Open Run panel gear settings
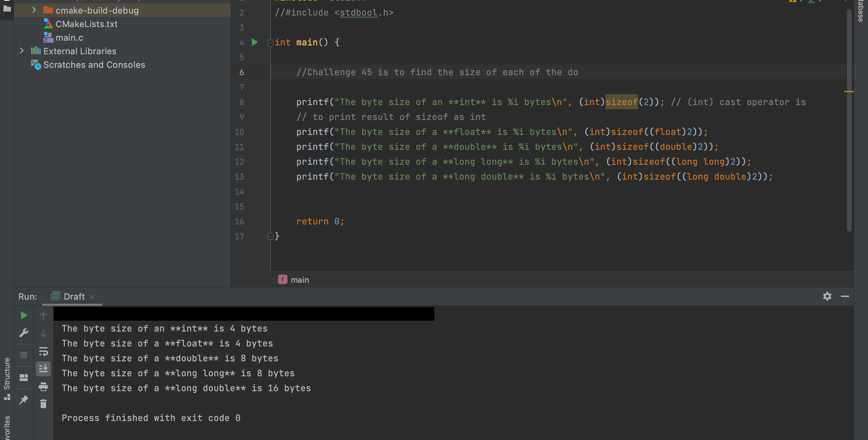 point(827,296)
